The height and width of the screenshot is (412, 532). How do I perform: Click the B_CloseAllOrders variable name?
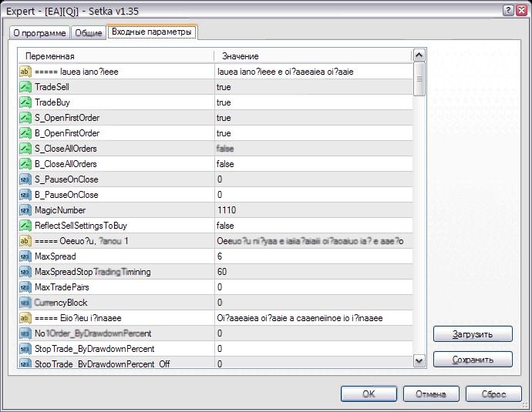tap(66, 164)
